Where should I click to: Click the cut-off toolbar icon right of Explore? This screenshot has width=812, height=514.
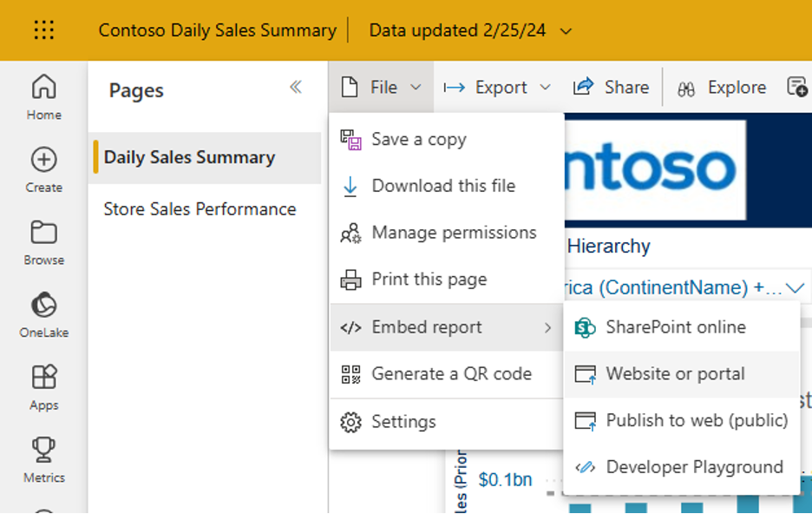coord(797,87)
